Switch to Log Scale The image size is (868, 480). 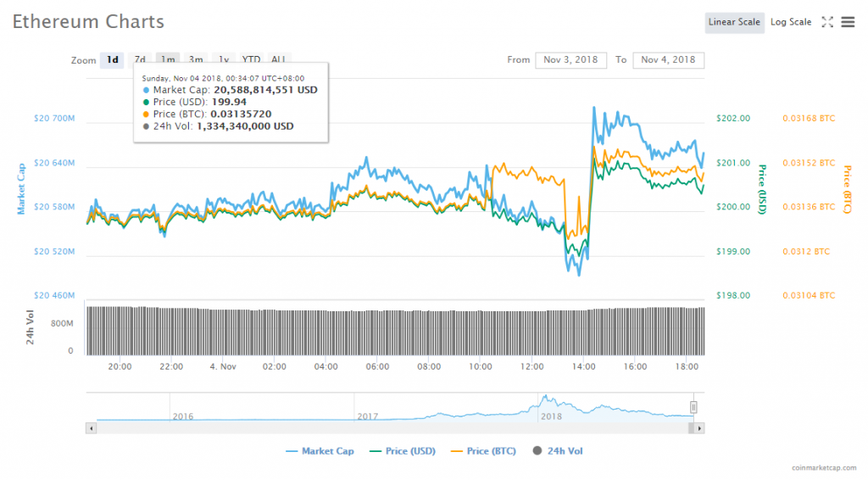(790, 22)
